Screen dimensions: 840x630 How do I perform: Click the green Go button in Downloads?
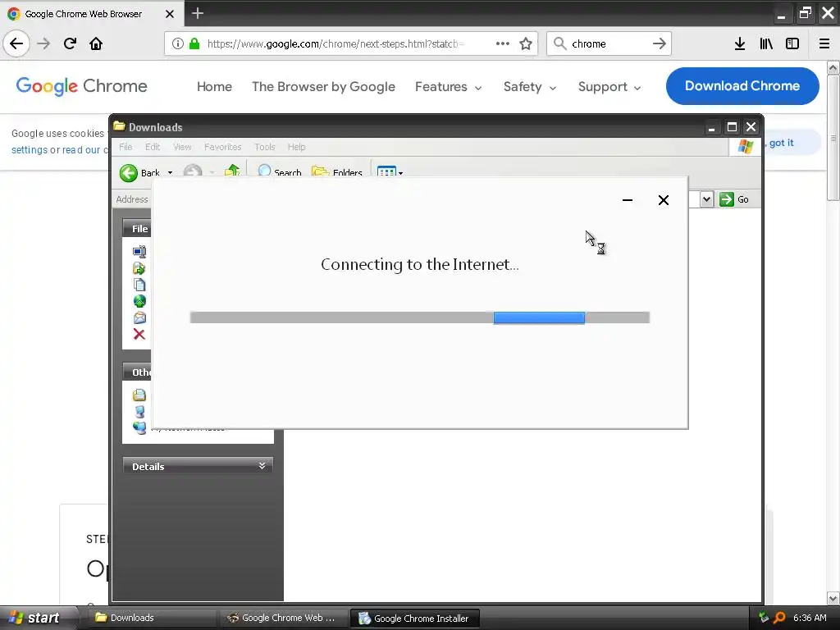pos(734,199)
